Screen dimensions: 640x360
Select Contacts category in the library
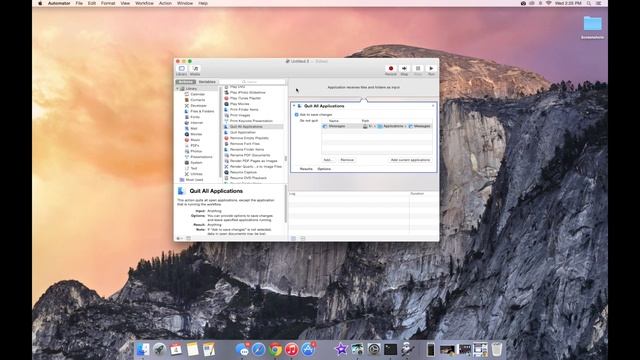pyautogui.click(x=198, y=100)
